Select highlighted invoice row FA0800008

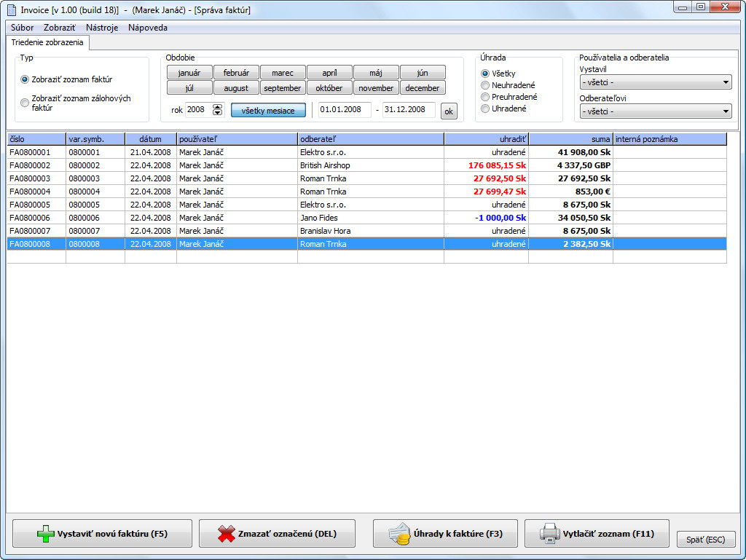click(x=366, y=244)
